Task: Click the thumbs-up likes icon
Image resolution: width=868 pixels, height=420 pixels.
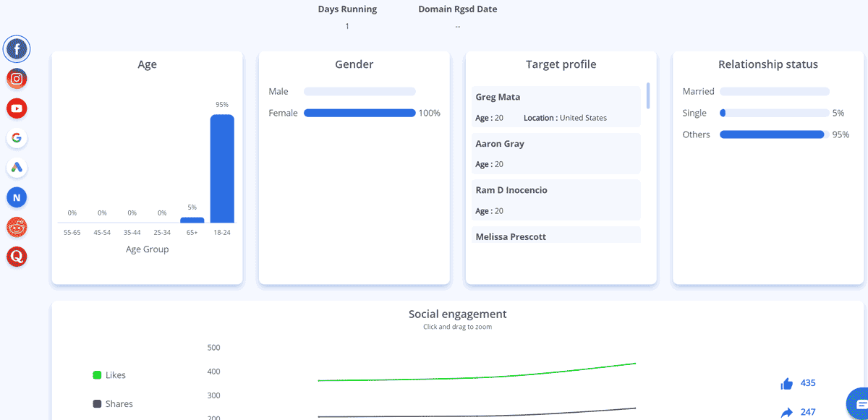Action: pyautogui.click(x=787, y=383)
